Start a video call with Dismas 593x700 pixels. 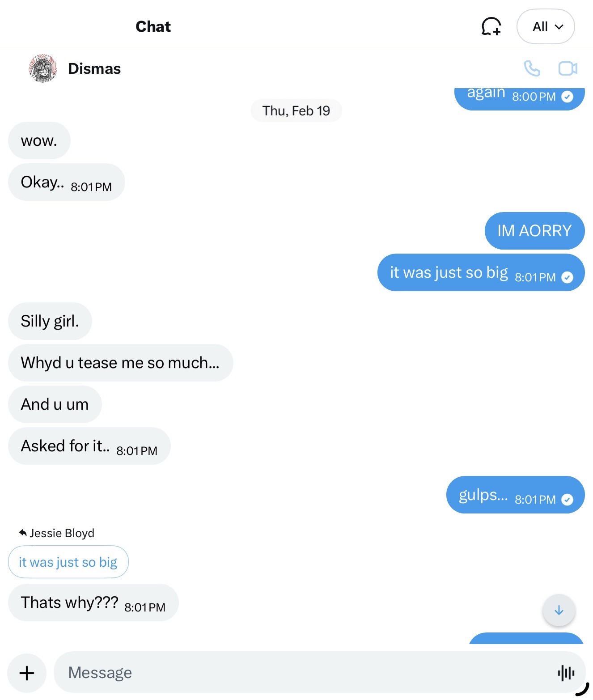click(568, 68)
